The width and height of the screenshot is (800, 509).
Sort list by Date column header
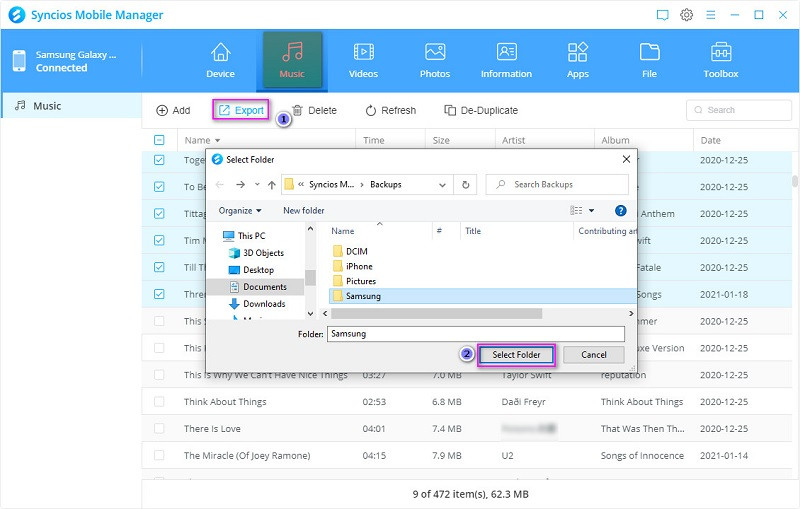(x=710, y=140)
